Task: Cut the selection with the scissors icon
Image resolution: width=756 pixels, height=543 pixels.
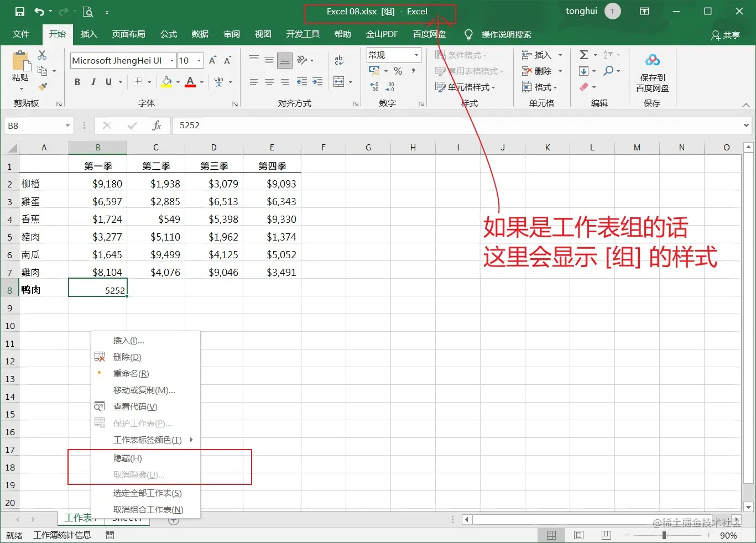Action: pos(42,55)
